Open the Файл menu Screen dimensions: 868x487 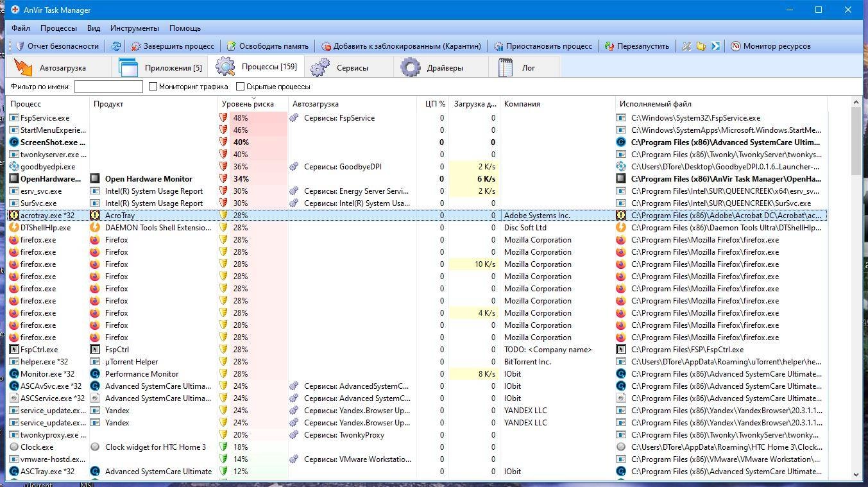tap(21, 28)
